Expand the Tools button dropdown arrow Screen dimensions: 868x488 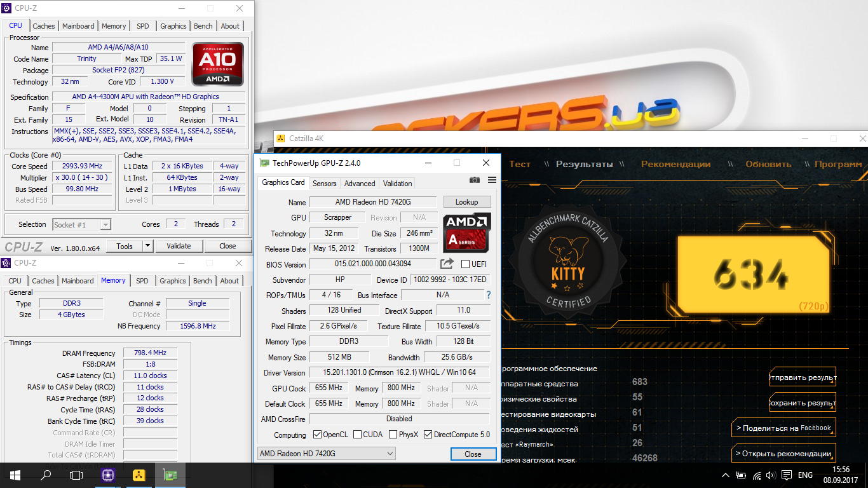[147, 246]
